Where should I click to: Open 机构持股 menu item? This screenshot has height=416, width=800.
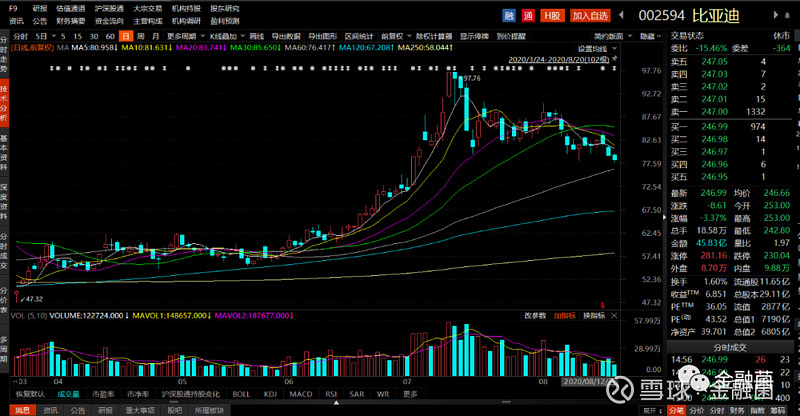(x=186, y=9)
